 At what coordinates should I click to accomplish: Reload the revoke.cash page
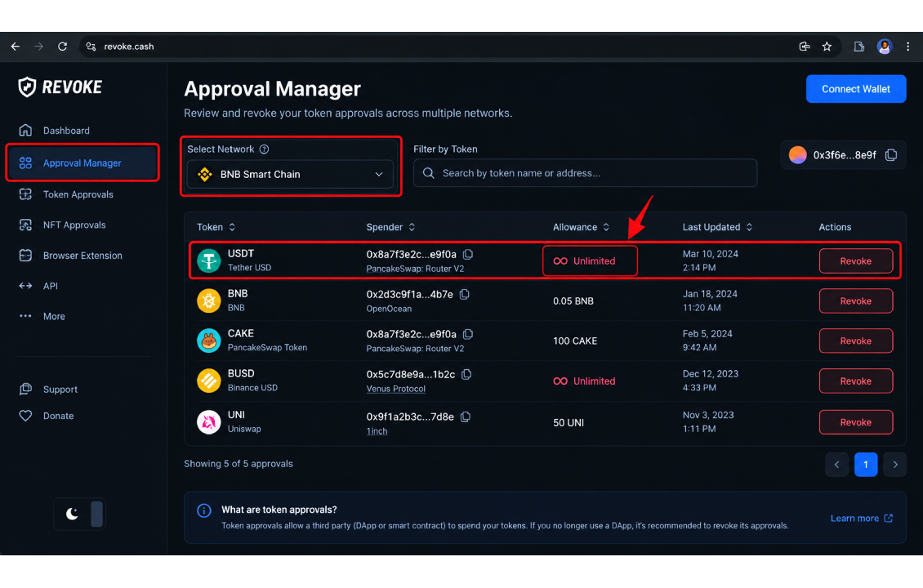click(62, 47)
